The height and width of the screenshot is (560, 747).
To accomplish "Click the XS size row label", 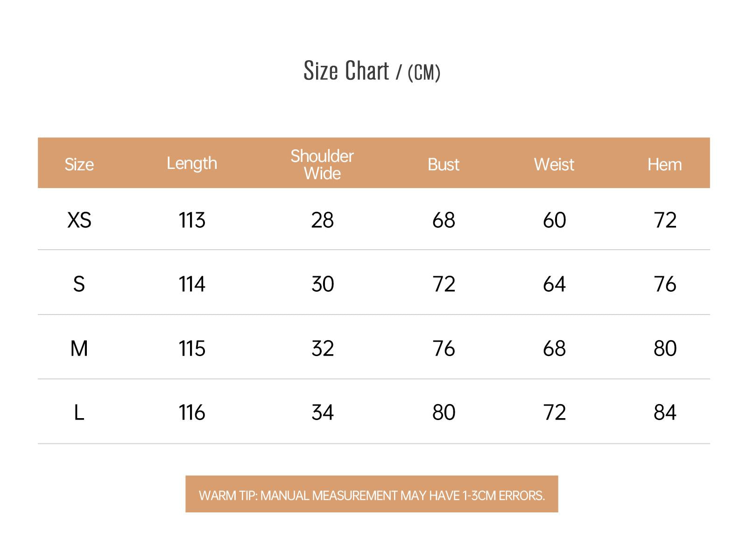I will coord(79,220).
